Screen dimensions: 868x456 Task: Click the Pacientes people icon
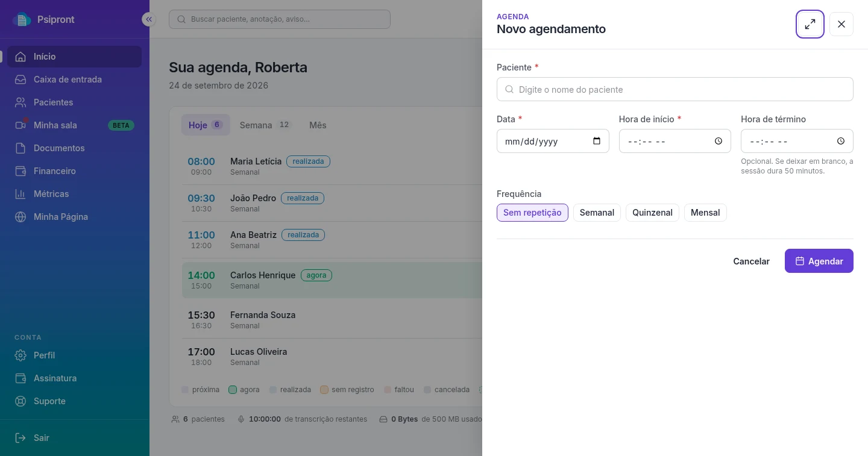[x=20, y=102]
